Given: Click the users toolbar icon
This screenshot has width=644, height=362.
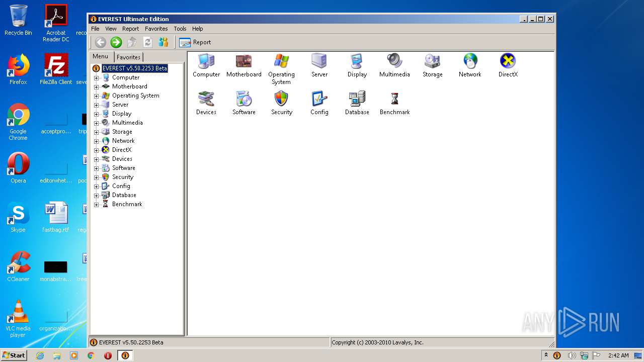Looking at the screenshot, I should point(163,42).
